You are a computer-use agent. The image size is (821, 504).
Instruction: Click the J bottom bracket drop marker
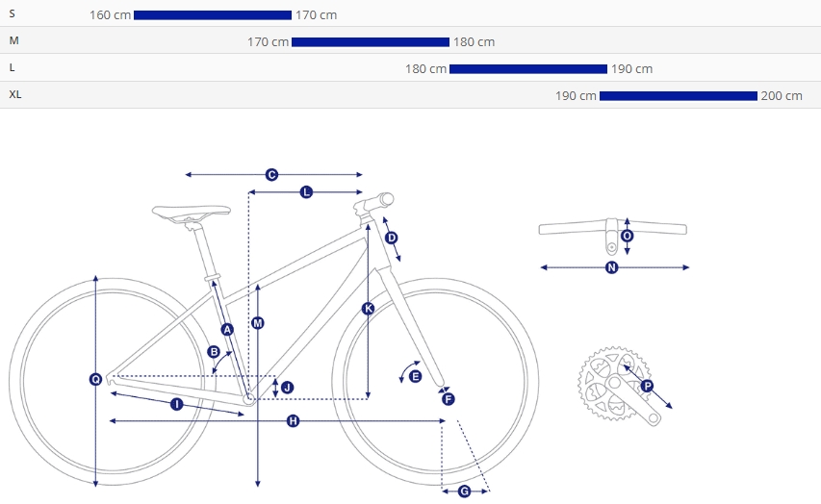[x=288, y=388]
